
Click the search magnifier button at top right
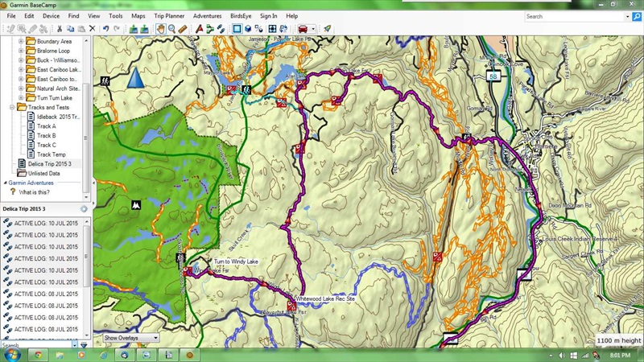click(637, 16)
